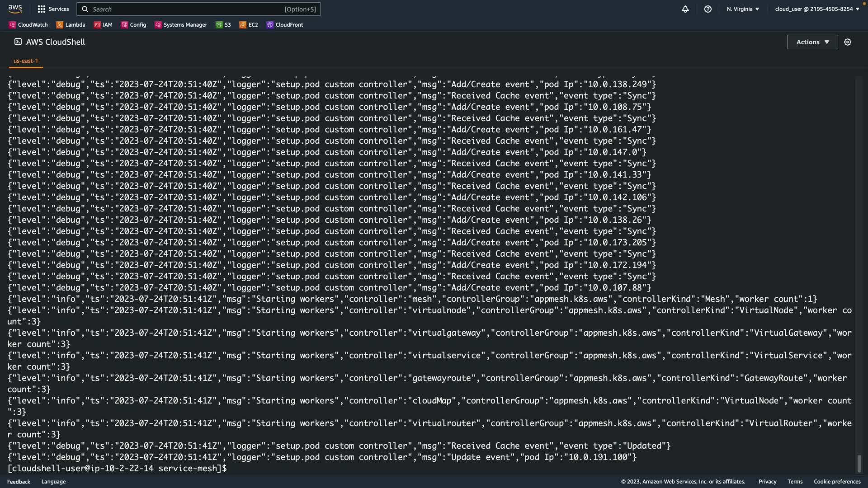Open CloudWatch from the favorites bar
868x488 pixels.
point(28,25)
